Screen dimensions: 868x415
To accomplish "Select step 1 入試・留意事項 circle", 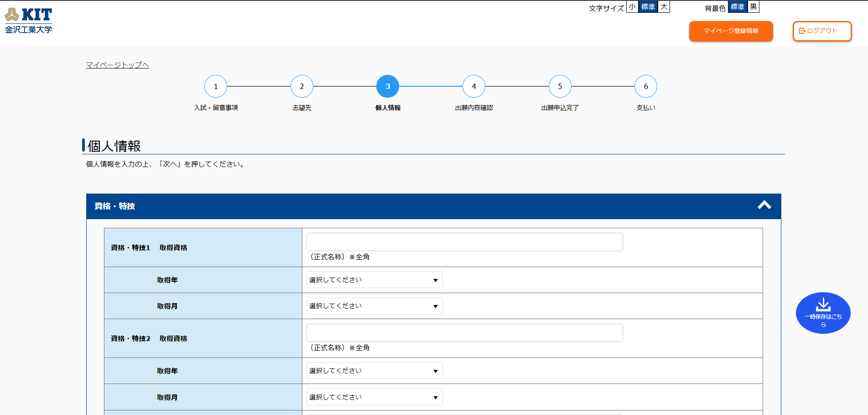I will click(x=216, y=86).
